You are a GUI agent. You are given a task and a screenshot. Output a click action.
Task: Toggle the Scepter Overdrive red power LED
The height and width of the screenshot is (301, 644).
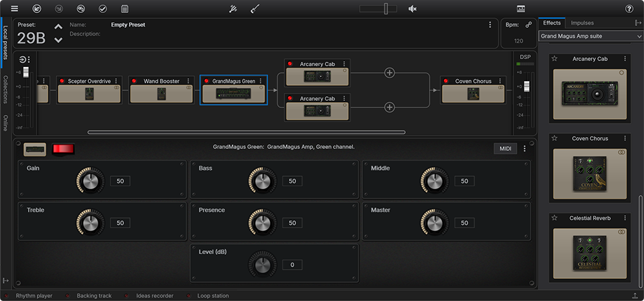[62, 81]
